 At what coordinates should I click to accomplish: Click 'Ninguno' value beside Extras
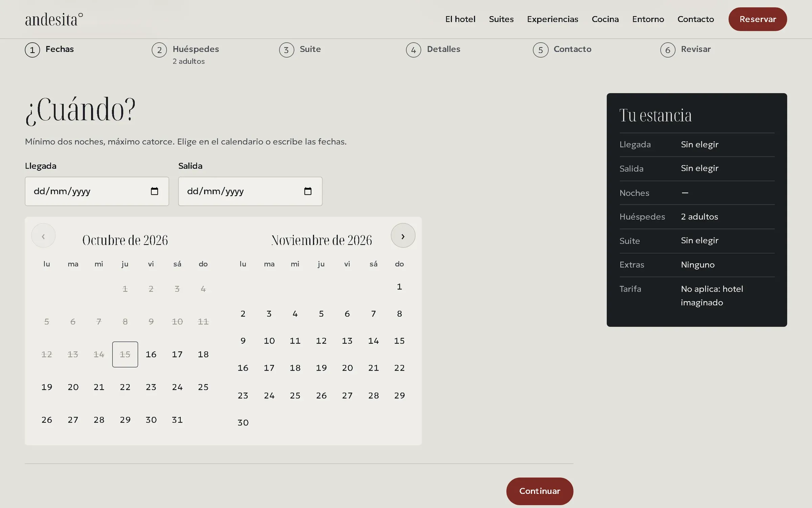tap(698, 265)
